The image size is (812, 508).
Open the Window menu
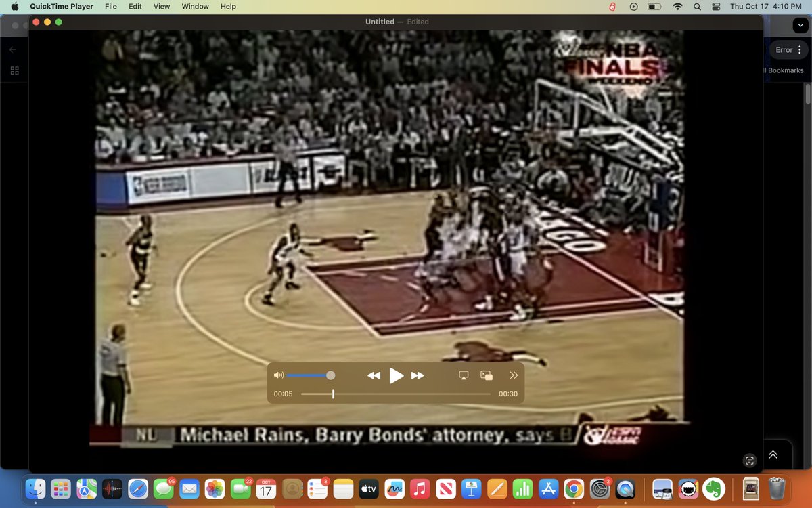pos(196,6)
